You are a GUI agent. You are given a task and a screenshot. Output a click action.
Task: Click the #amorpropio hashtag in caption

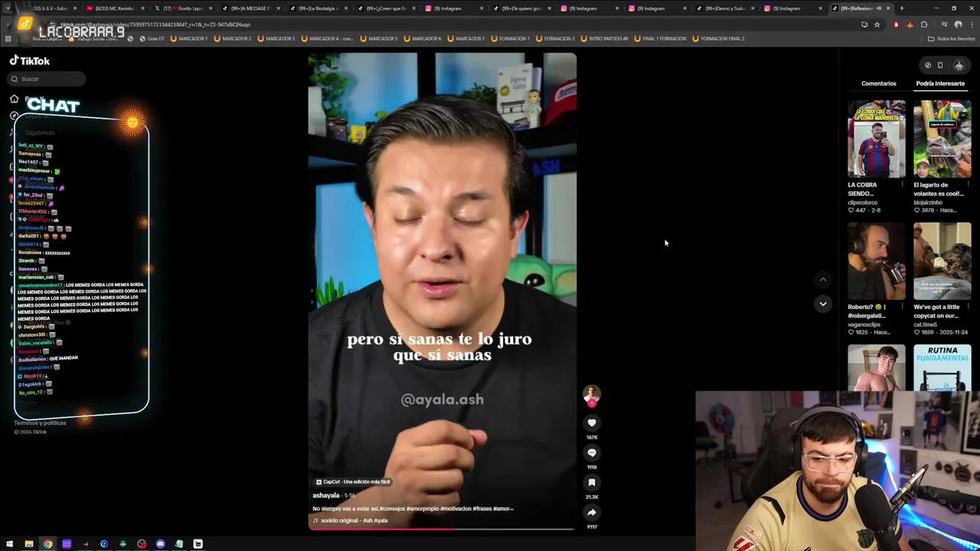click(422, 508)
